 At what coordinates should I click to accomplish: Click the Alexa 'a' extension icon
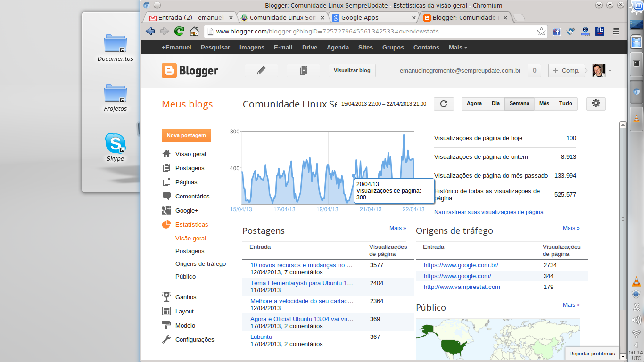coord(586,32)
